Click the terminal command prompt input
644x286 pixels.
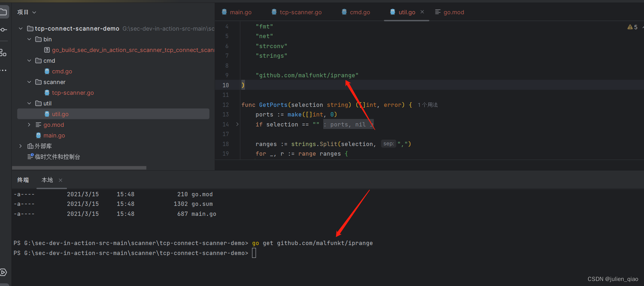pos(254,253)
